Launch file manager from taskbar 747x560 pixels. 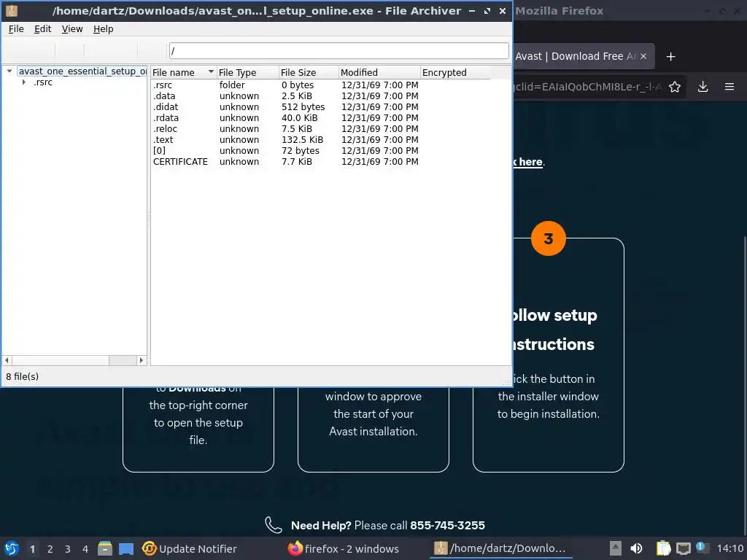tap(105, 548)
